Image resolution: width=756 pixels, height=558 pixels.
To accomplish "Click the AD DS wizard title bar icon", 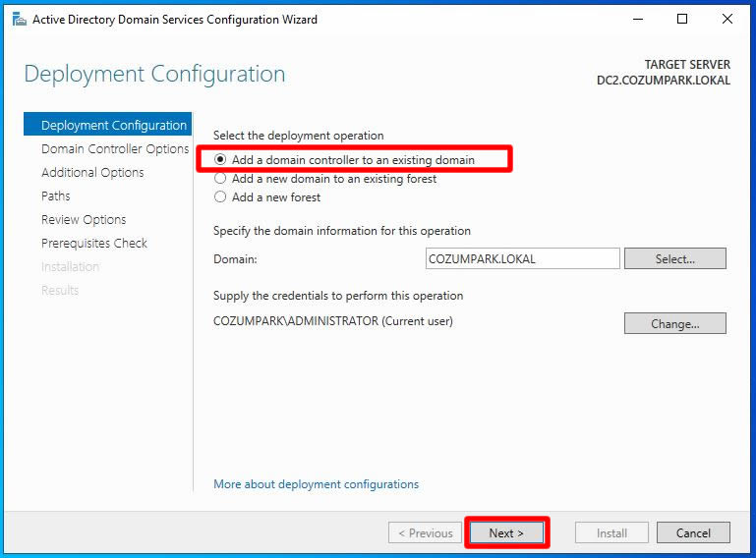I will tap(19, 19).
